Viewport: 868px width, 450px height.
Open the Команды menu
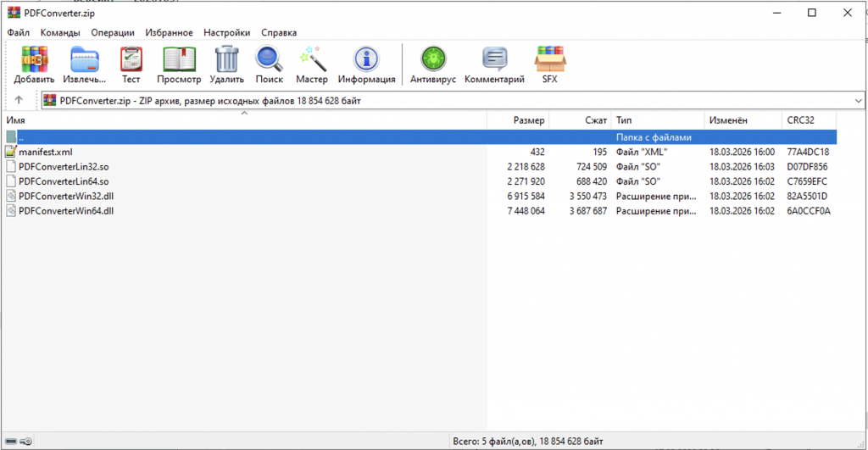point(60,33)
